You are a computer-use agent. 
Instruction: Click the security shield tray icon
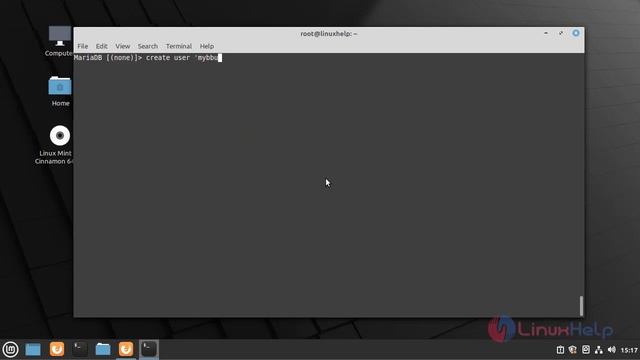click(x=573, y=350)
